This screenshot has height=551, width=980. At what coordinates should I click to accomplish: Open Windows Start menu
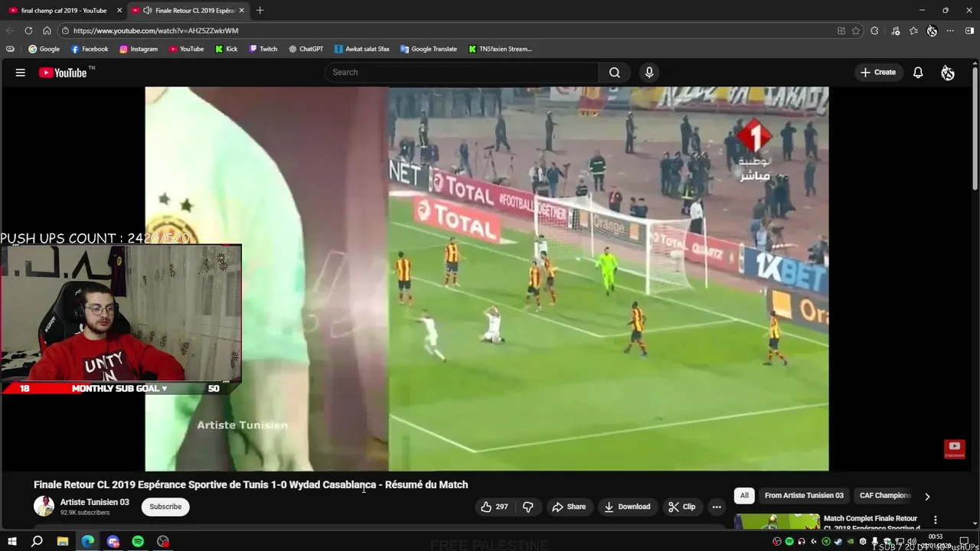tap(12, 541)
